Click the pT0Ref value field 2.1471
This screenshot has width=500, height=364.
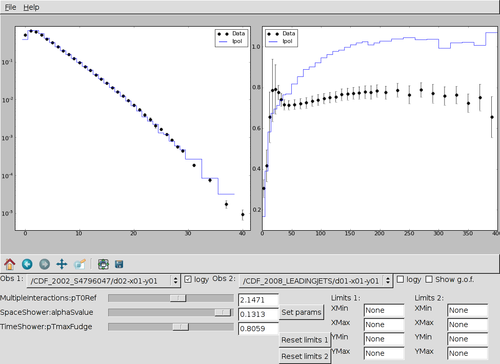point(258,300)
